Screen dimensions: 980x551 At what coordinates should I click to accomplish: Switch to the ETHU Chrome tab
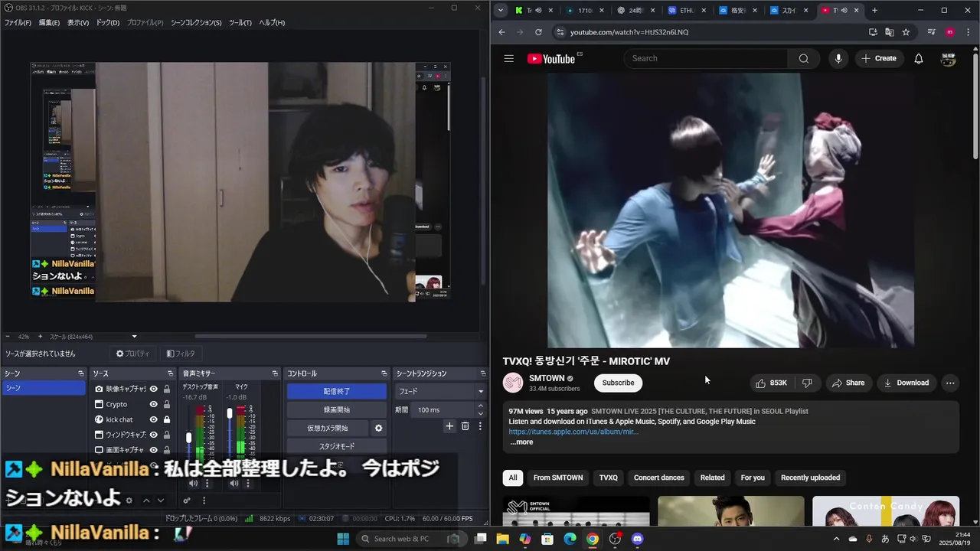687,11
